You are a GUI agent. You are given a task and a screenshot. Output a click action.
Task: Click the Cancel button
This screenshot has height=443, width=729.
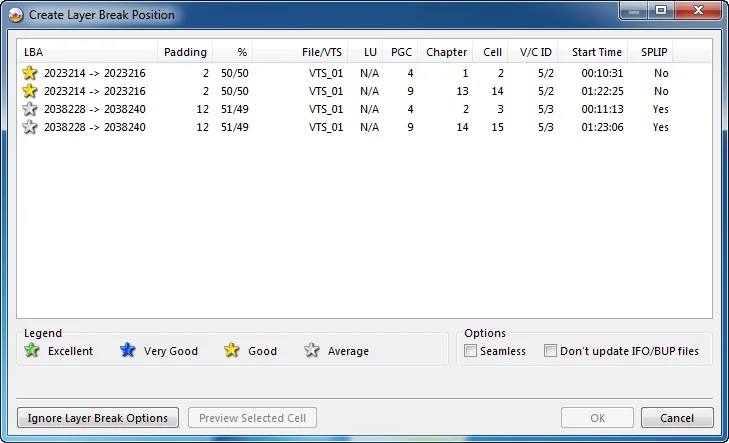tap(677, 418)
